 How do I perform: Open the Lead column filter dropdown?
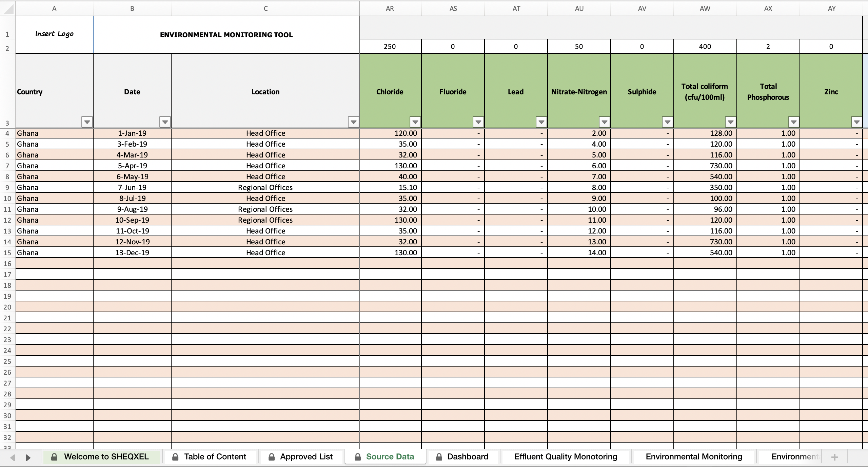(541, 122)
